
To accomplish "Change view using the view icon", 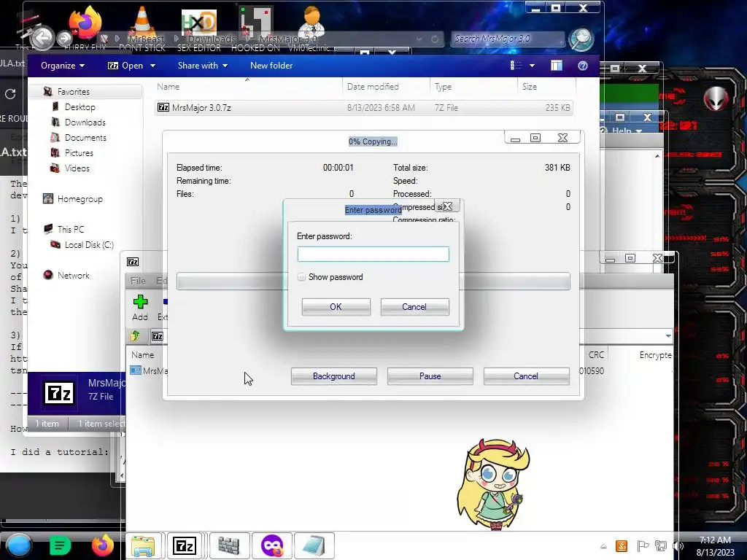I will [x=516, y=66].
